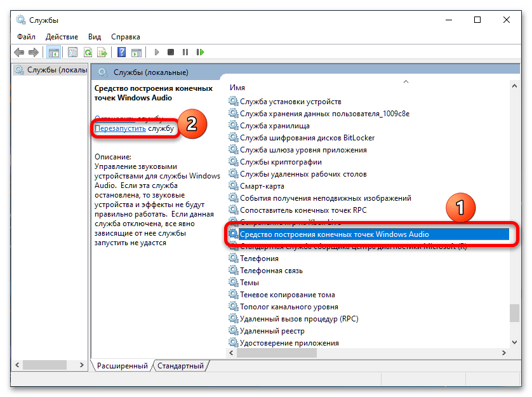Screen dimensions: 532x397
Task: Click the services list scroll-up arrow
Action: point(514,86)
